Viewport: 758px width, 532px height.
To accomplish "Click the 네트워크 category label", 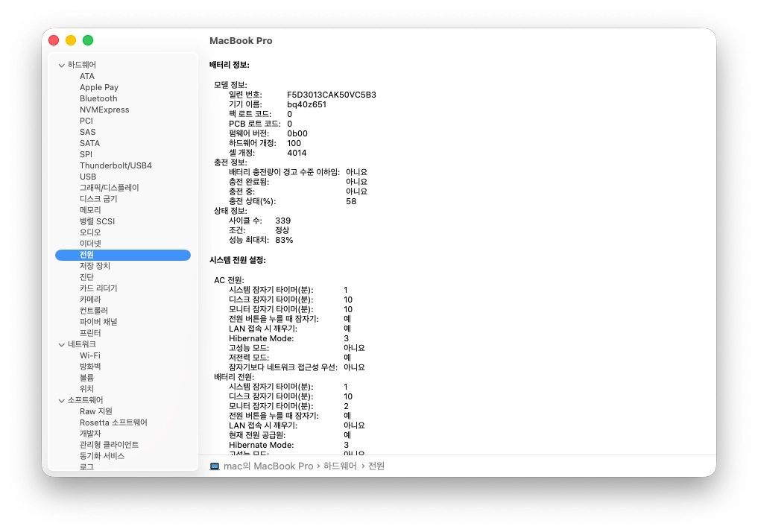I will click(x=82, y=344).
